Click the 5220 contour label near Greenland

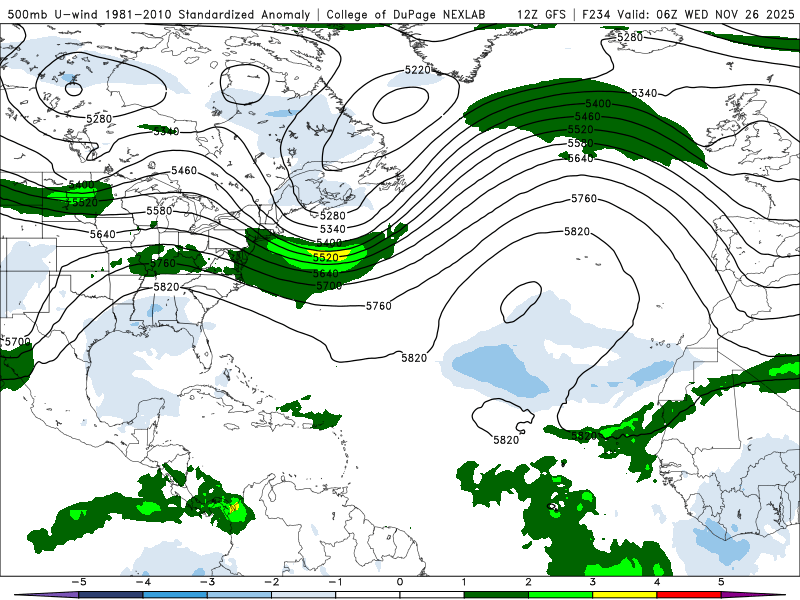[x=418, y=70]
